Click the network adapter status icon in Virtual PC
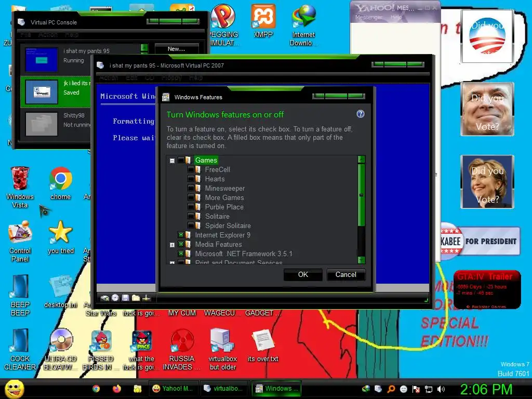Viewport: 532px width, 399px height. click(146, 298)
